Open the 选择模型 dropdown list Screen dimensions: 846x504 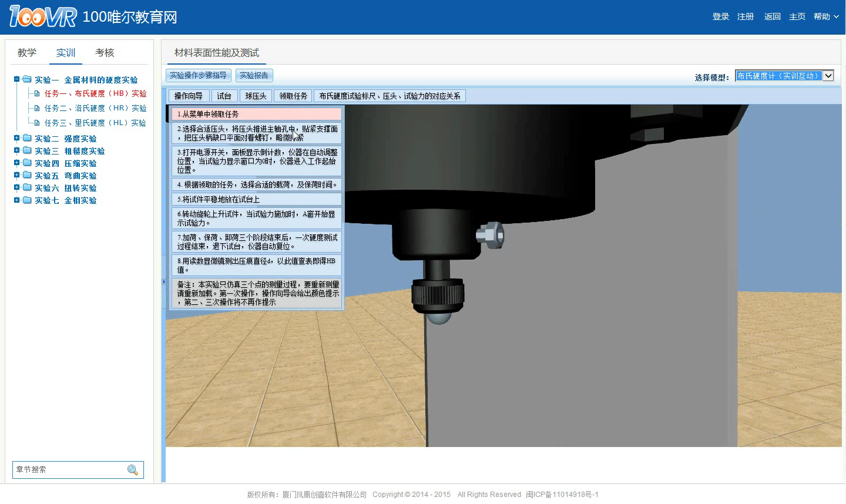pyautogui.click(x=828, y=76)
